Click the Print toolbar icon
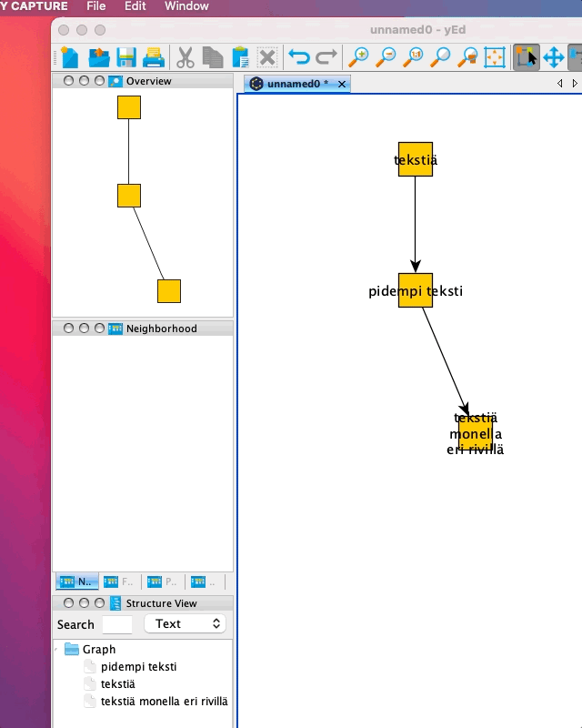The height and width of the screenshot is (728, 582). [x=155, y=58]
